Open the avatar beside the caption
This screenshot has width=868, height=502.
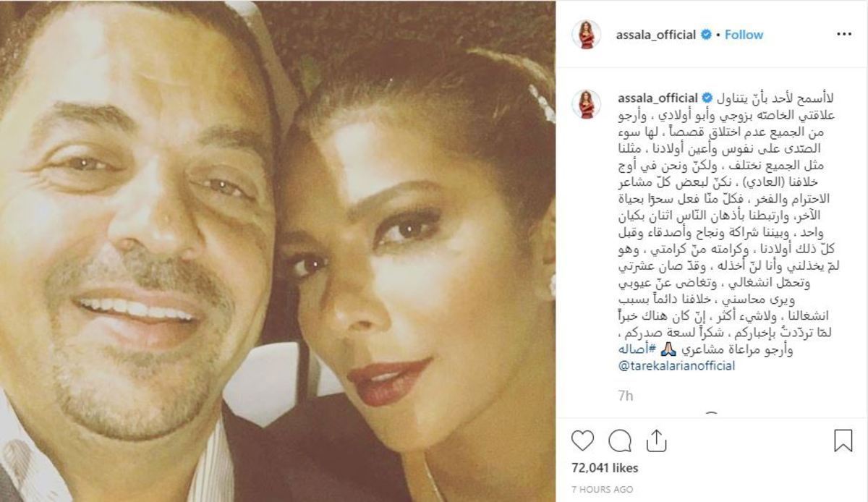pos(586,104)
